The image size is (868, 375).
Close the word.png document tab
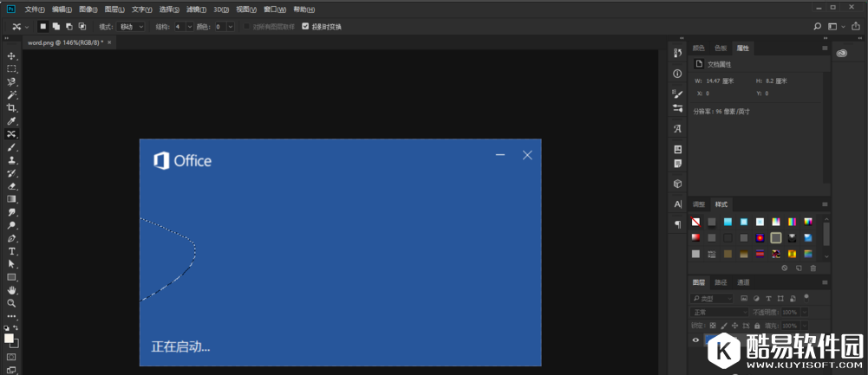click(110, 42)
